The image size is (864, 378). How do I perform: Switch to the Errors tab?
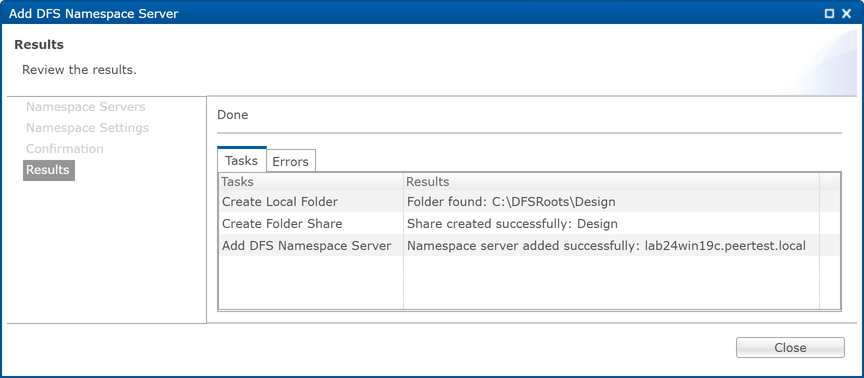tap(290, 161)
